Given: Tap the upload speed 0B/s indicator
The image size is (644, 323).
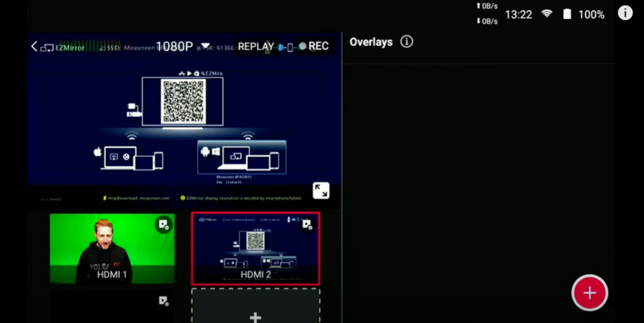Looking at the screenshot, I should pos(487,6).
